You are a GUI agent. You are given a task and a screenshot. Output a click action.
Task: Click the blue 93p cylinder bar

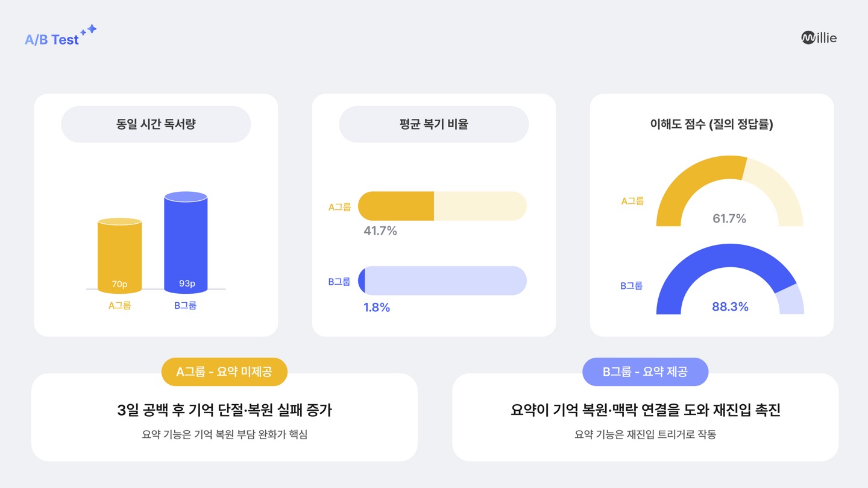[x=186, y=242]
